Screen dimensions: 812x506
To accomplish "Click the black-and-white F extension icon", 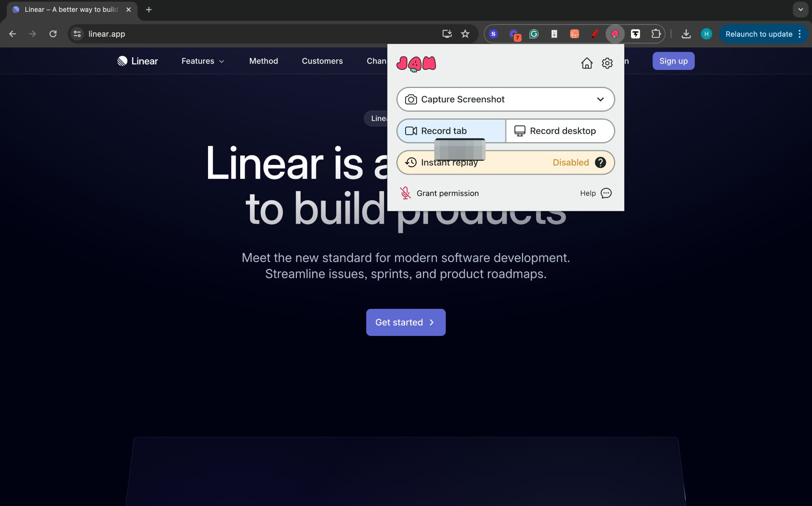I will 635,34.
